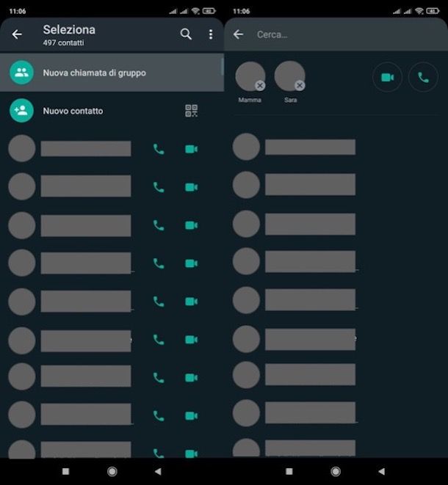Screen dimensions: 448x485
Task: Start group video call with Mamma and Sara
Action: tap(387, 77)
